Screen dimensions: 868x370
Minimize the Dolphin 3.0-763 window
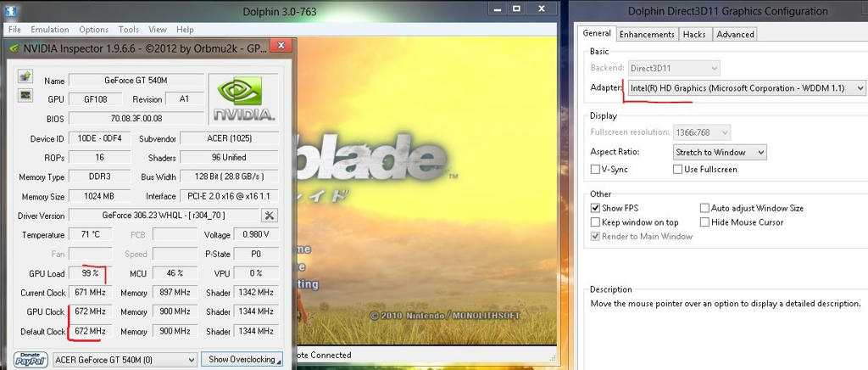tap(497, 8)
